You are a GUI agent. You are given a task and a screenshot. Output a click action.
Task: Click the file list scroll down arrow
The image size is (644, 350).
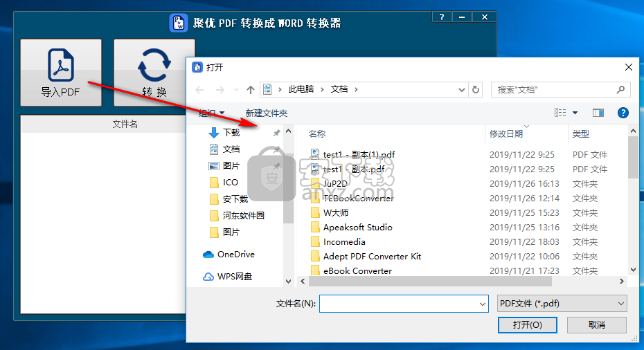click(633, 270)
